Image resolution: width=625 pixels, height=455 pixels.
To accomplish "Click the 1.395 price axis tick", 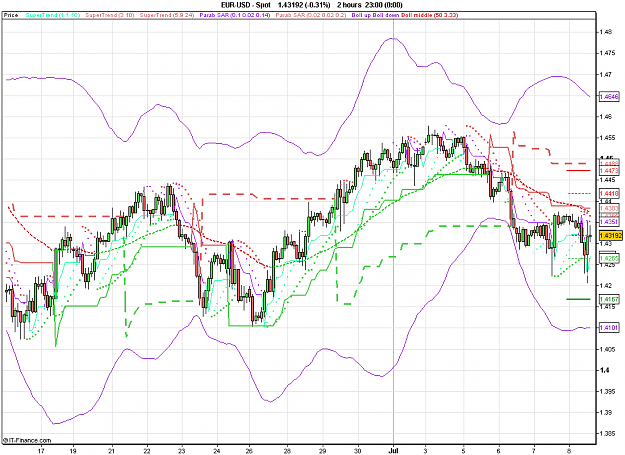I will click(607, 391).
